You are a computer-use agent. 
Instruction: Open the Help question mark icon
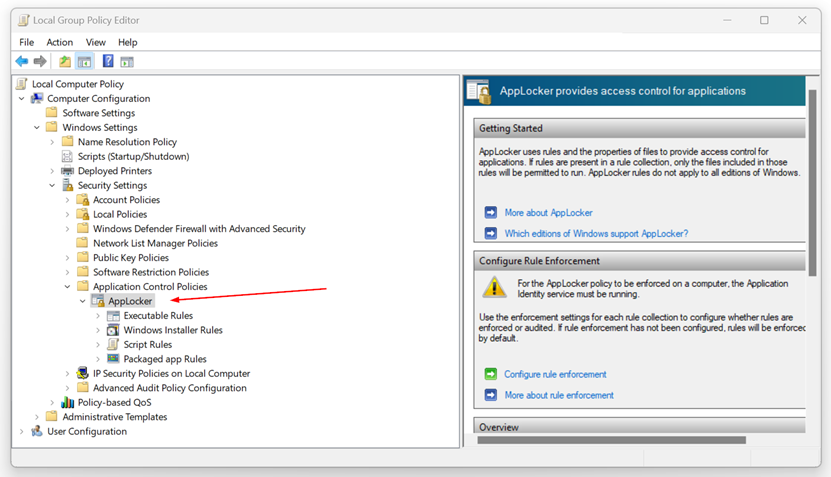[108, 61]
